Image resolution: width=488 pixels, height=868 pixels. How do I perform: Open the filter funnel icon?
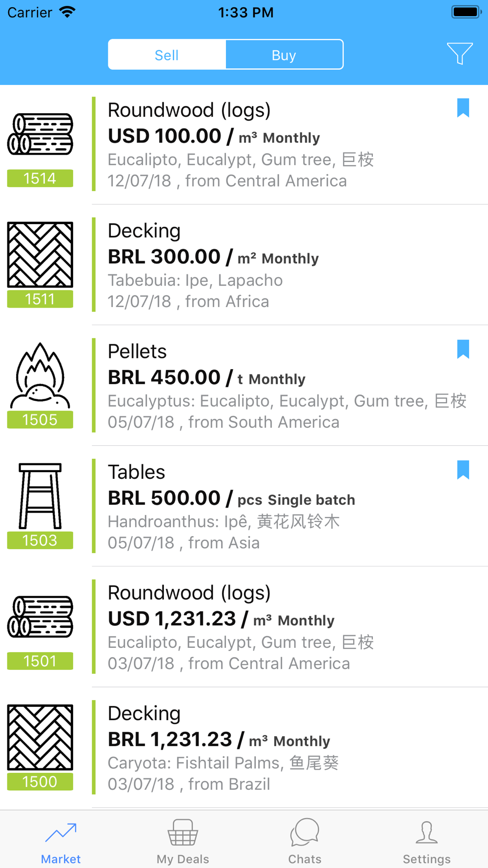(x=459, y=54)
